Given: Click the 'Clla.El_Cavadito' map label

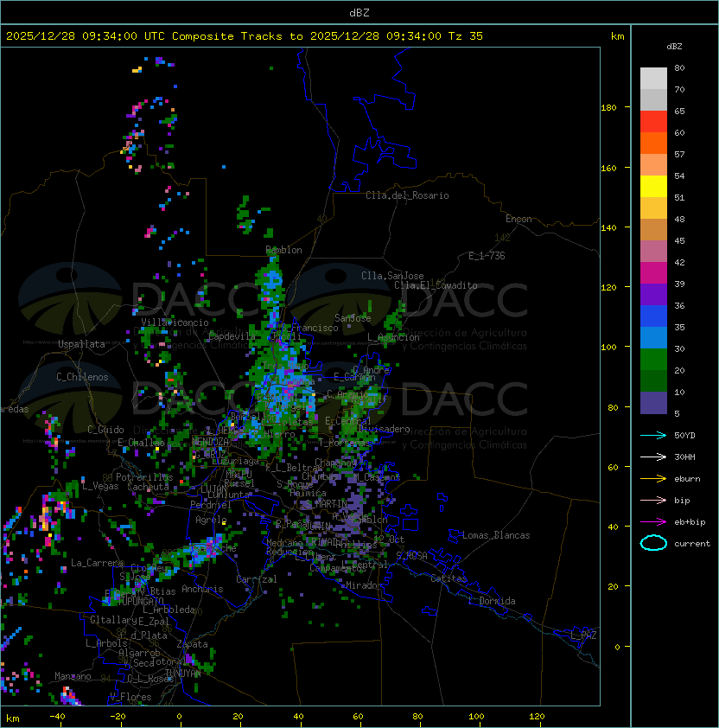Looking at the screenshot, I should coord(436,285).
